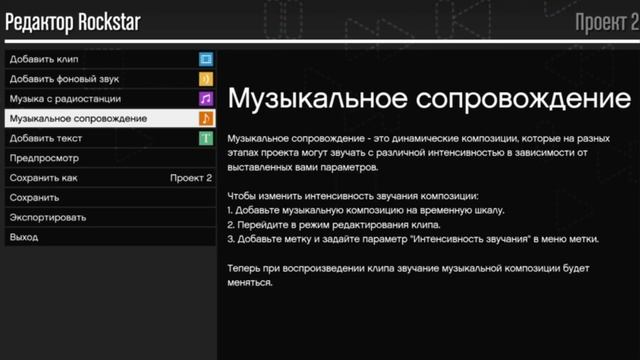Click the yellow ambient sound icon
Image resolution: width=640 pixels, height=360 pixels.
pyautogui.click(x=206, y=79)
